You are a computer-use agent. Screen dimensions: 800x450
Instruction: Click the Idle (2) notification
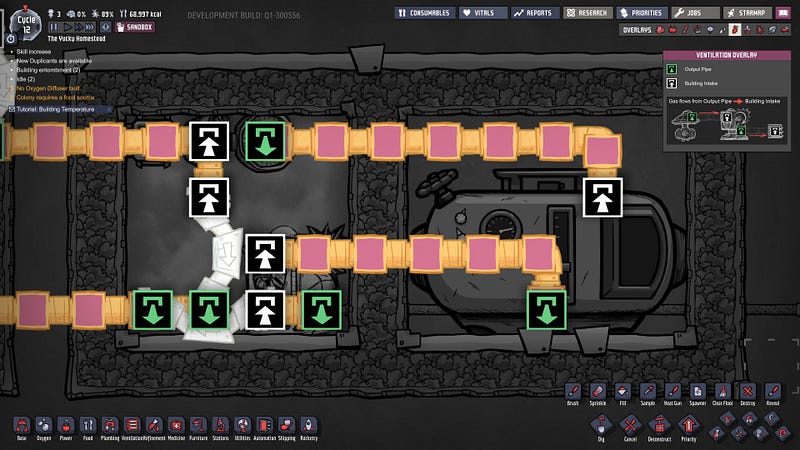(26, 79)
